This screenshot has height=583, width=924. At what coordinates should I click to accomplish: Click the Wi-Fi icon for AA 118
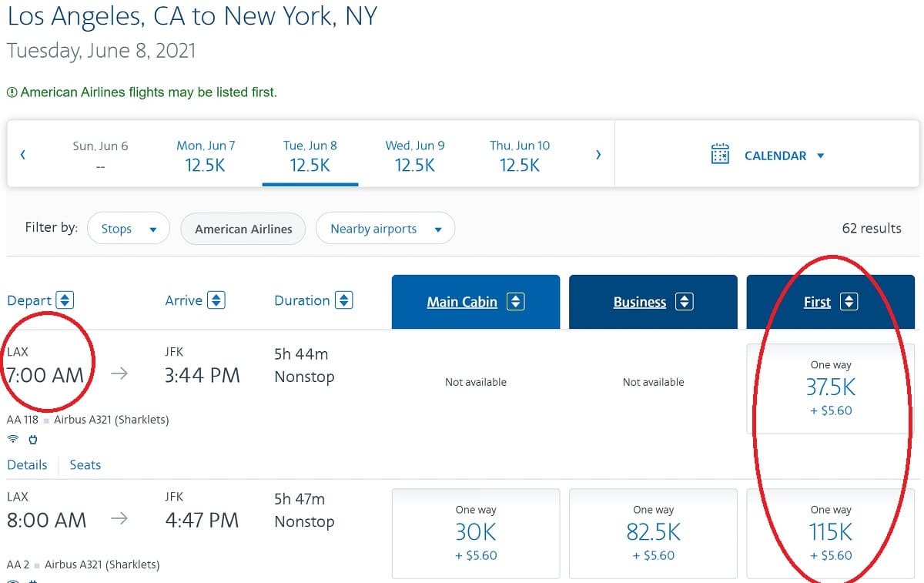(13, 439)
